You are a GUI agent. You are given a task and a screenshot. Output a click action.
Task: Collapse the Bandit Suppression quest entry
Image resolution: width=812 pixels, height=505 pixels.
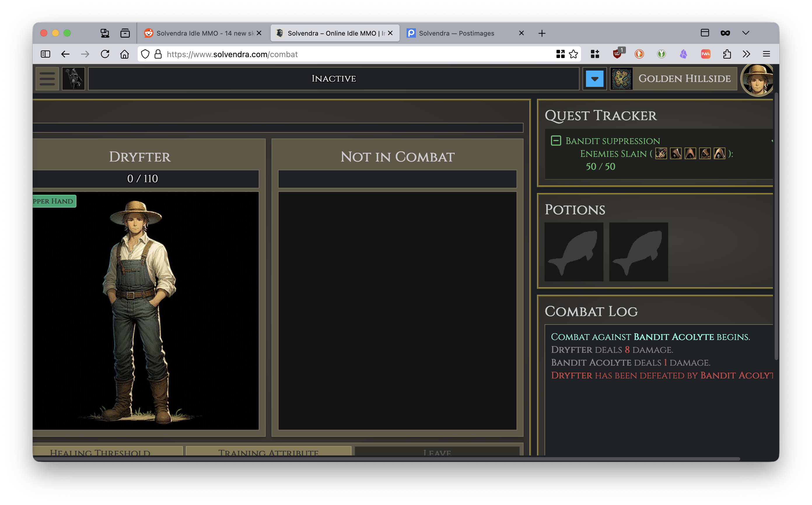pos(556,141)
